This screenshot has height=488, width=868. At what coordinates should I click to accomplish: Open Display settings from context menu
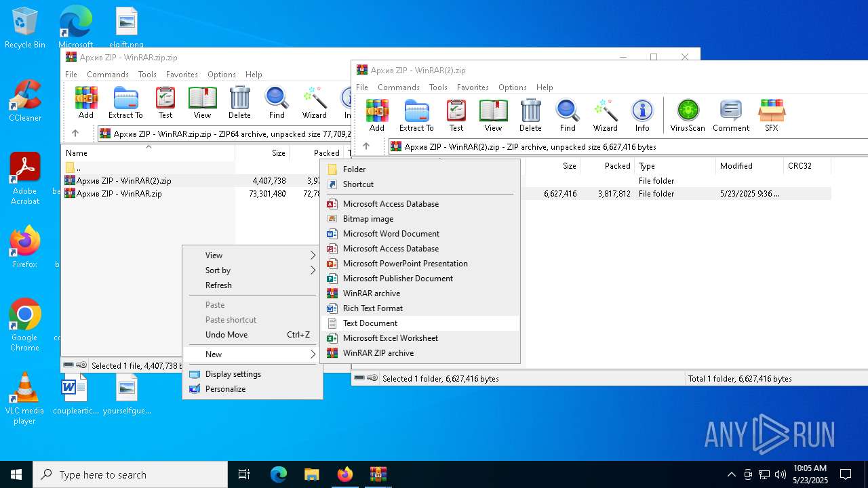252,374
